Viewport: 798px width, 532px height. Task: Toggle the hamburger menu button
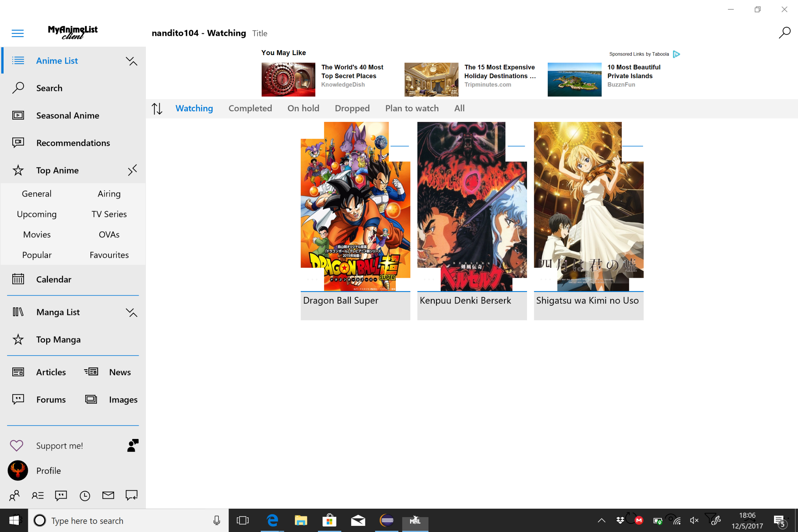18,33
